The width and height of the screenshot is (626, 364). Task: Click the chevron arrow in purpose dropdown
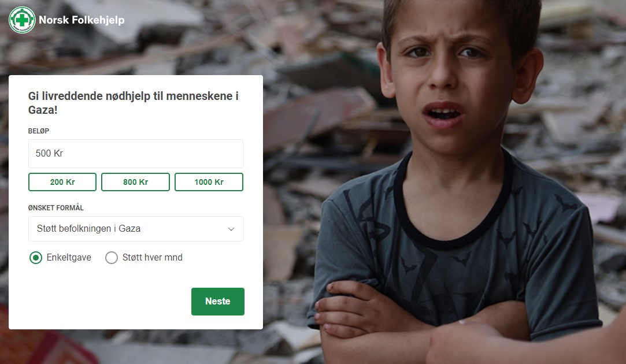click(x=231, y=229)
